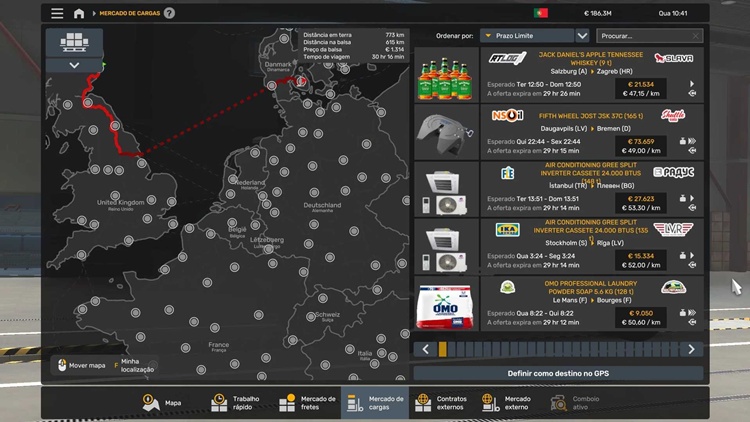
Task: Click the OMO laundry powder soap thumbnail
Action: pyautogui.click(x=444, y=303)
